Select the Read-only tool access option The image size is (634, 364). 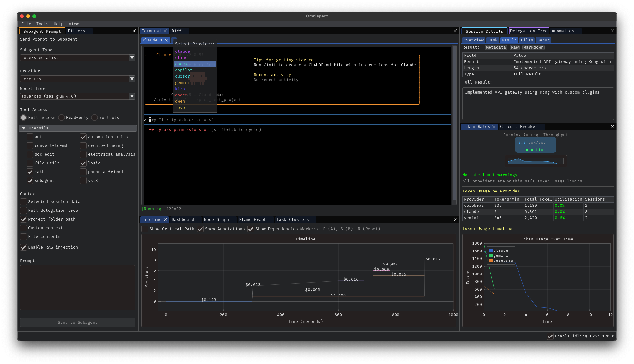pyautogui.click(x=62, y=117)
